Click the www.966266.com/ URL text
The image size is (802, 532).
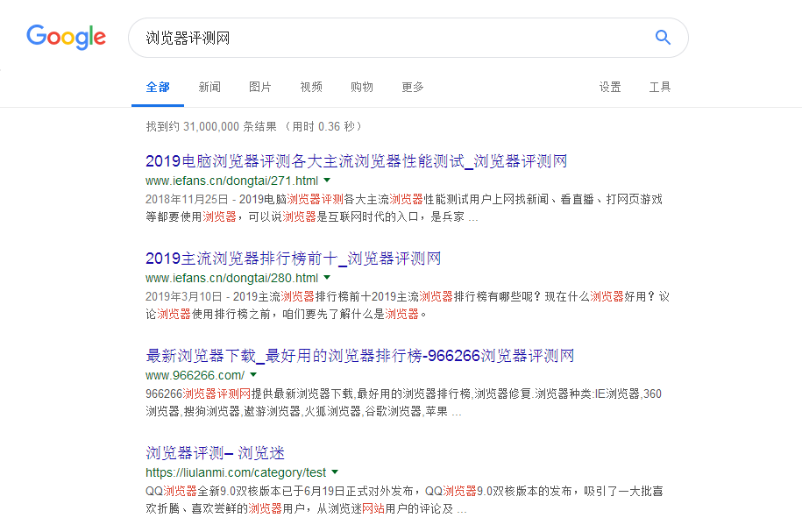pyautogui.click(x=195, y=375)
